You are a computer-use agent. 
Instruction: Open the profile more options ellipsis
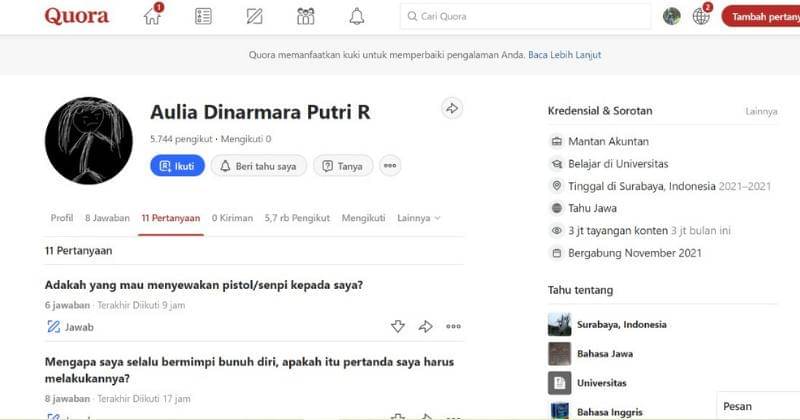click(x=390, y=166)
